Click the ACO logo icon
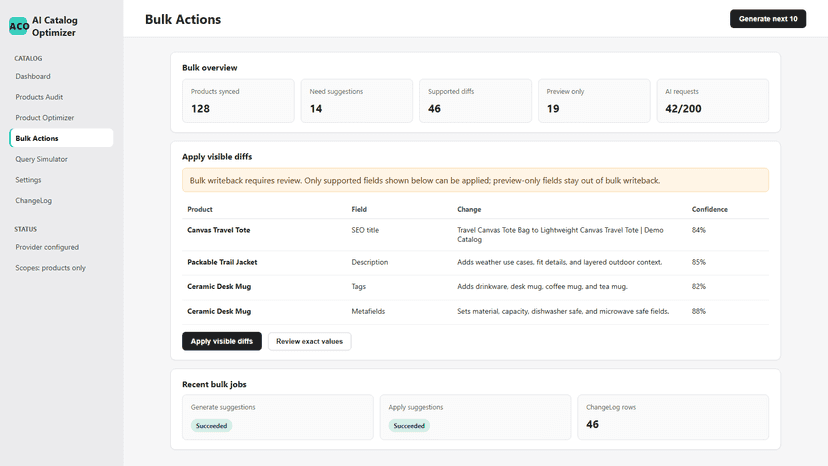The width and height of the screenshot is (828, 466). 18,26
